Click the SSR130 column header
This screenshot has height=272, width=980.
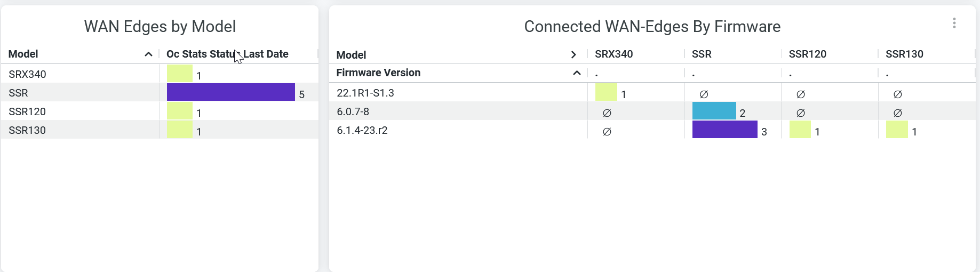coord(904,54)
